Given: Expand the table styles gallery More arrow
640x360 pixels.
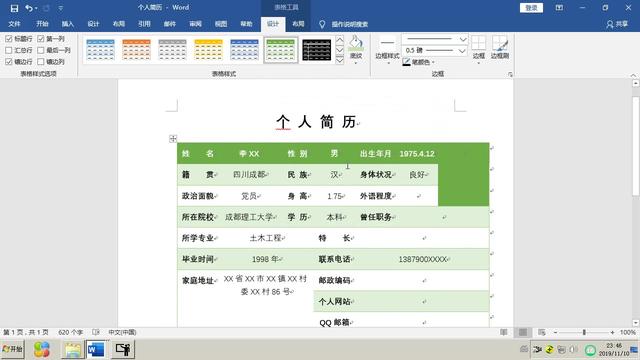Looking at the screenshot, I should (340, 60).
